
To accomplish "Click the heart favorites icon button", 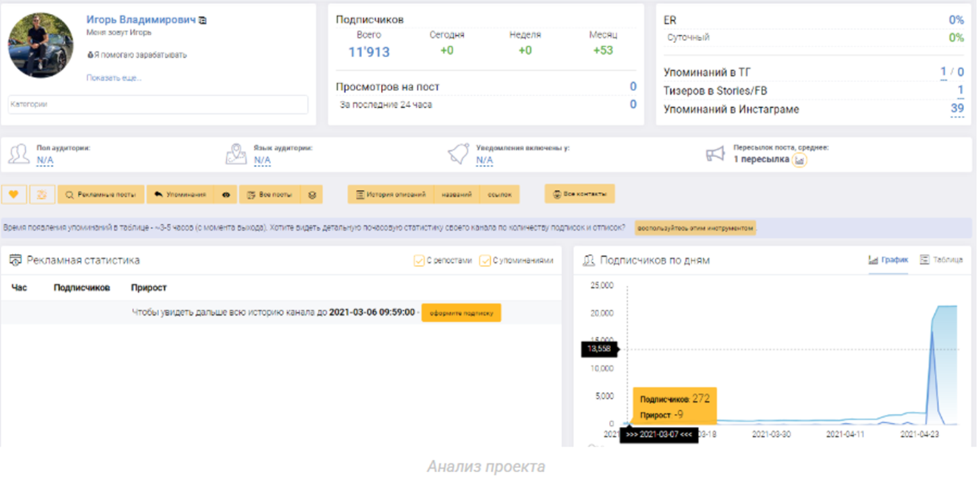I will click(14, 195).
